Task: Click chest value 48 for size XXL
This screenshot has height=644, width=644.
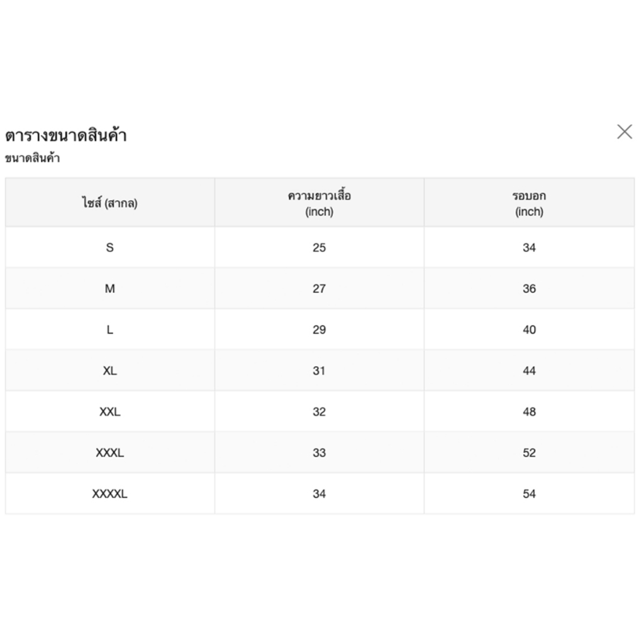Action: 529,412
